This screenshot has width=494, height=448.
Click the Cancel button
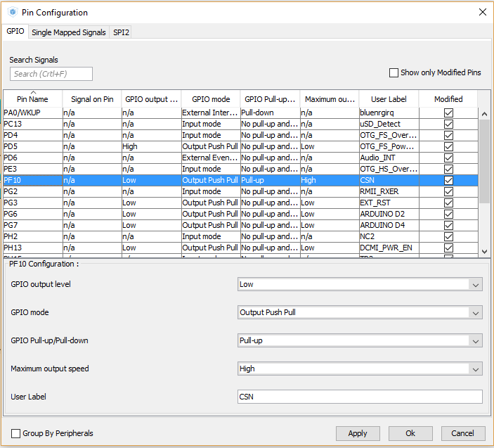tap(462, 433)
